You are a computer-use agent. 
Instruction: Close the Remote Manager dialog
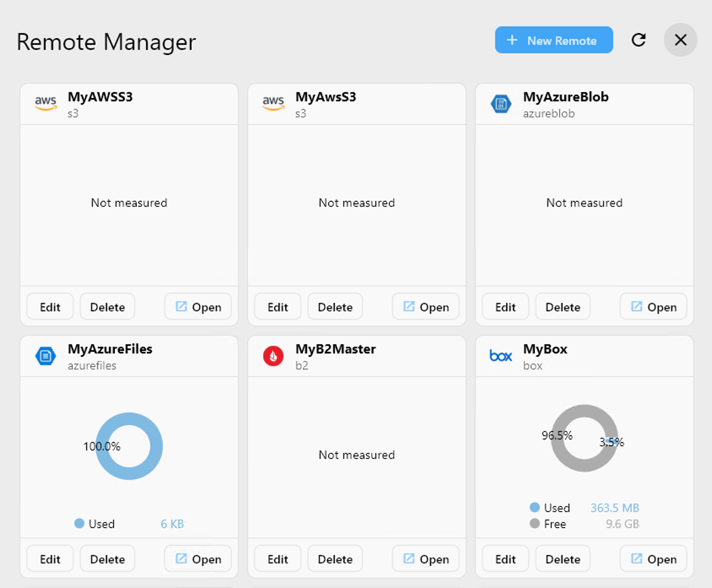coord(680,40)
